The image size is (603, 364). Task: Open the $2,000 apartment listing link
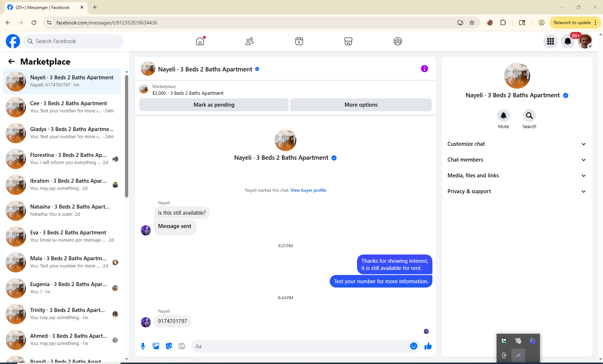pos(188,93)
